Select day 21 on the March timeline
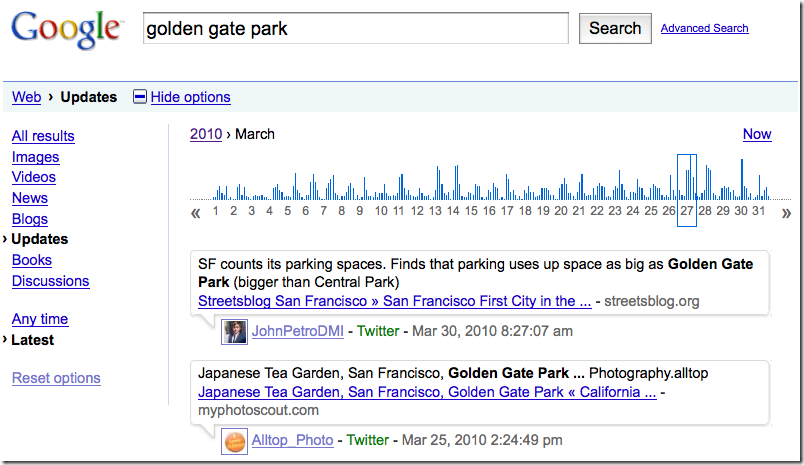The width and height of the screenshot is (804, 465). pos(579,211)
